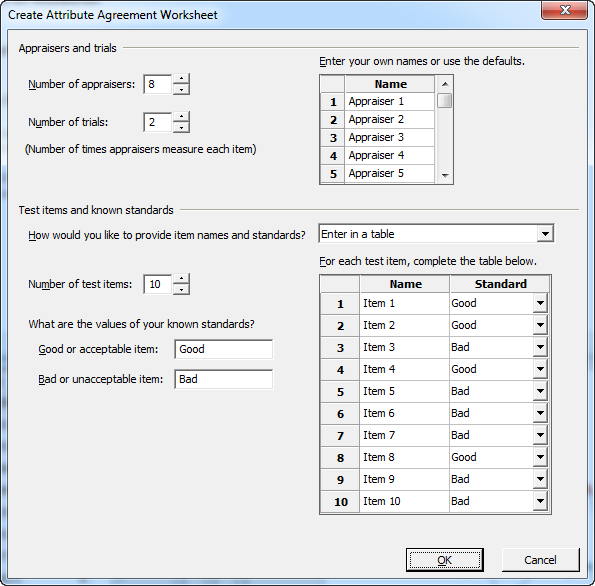Open Standard dropdown for Item 10
Image resolution: width=595 pixels, height=586 pixels.
[x=540, y=501]
